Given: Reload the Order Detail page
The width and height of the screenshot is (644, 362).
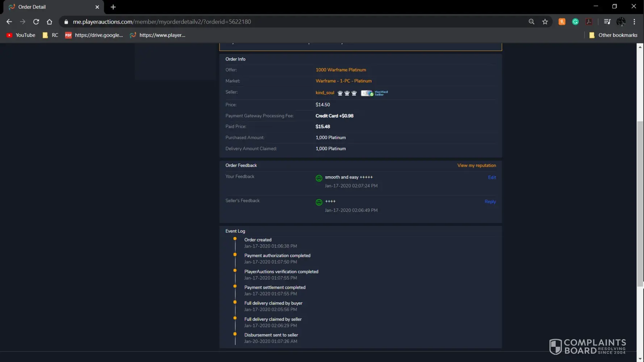Looking at the screenshot, I should 36,22.
